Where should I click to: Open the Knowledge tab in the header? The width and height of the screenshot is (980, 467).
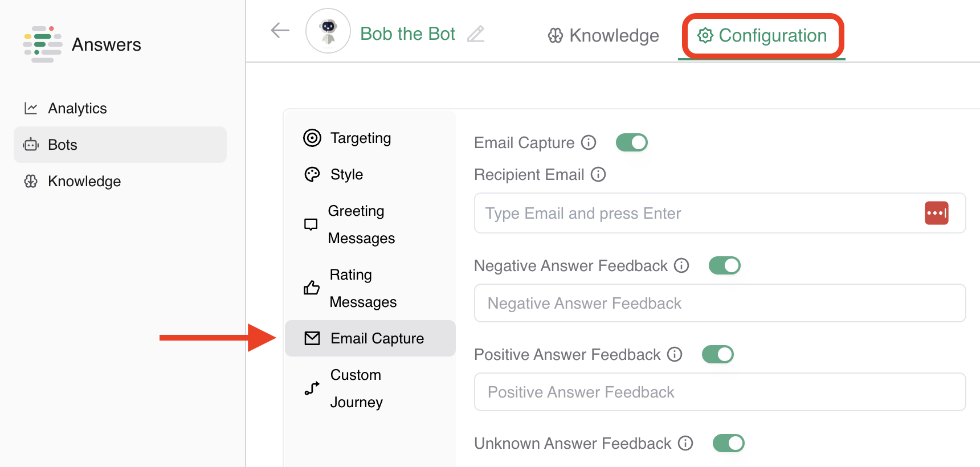tap(603, 35)
